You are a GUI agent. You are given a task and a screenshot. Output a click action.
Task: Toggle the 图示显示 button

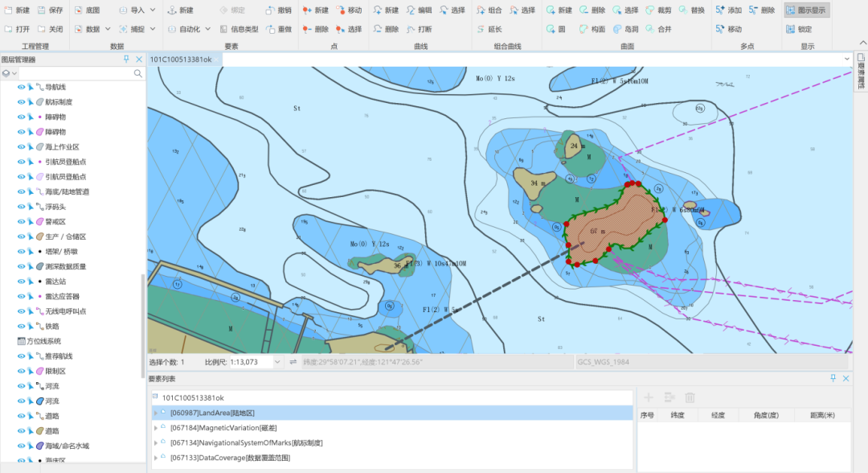[x=806, y=10]
